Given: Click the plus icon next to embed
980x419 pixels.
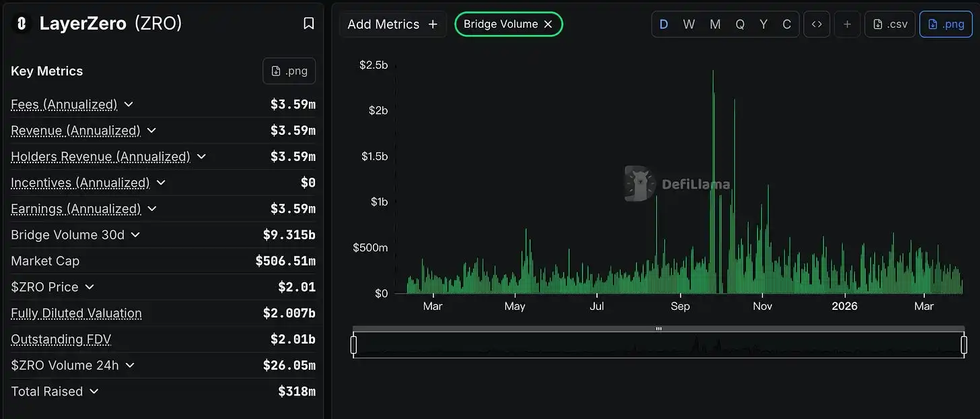Looking at the screenshot, I should pos(847,24).
